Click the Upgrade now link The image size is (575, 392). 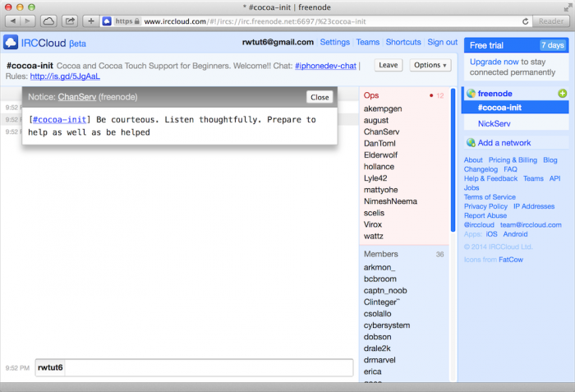tap(494, 62)
